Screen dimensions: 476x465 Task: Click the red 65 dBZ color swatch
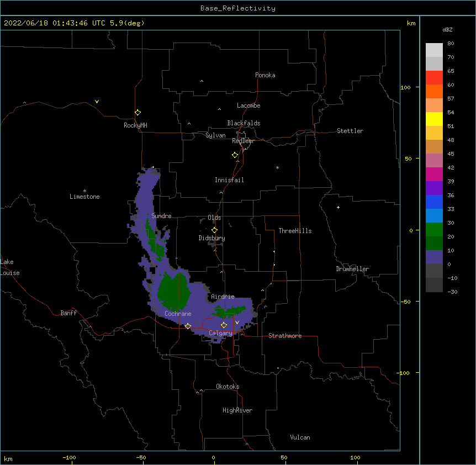434,77
